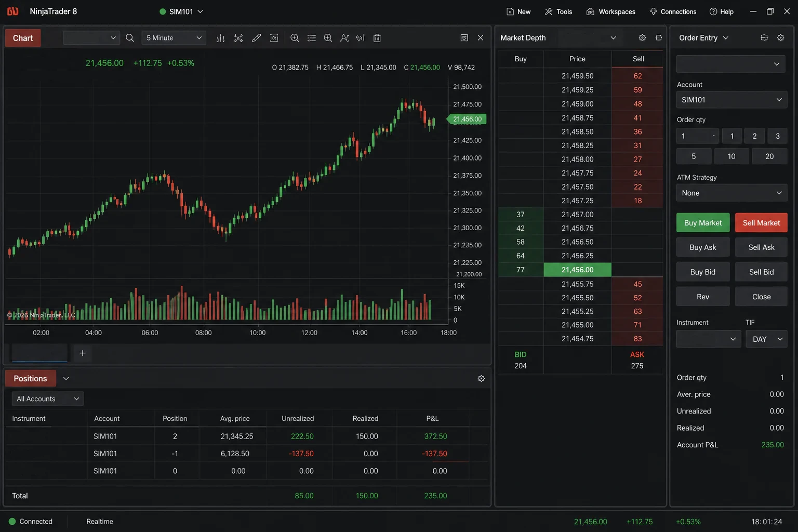Click the 21,456.00 price marker on chart axis

pos(467,119)
